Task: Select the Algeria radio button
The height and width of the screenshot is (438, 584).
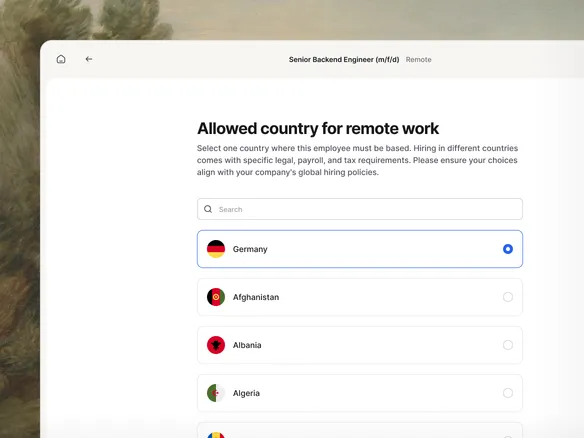Action: coord(508,393)
